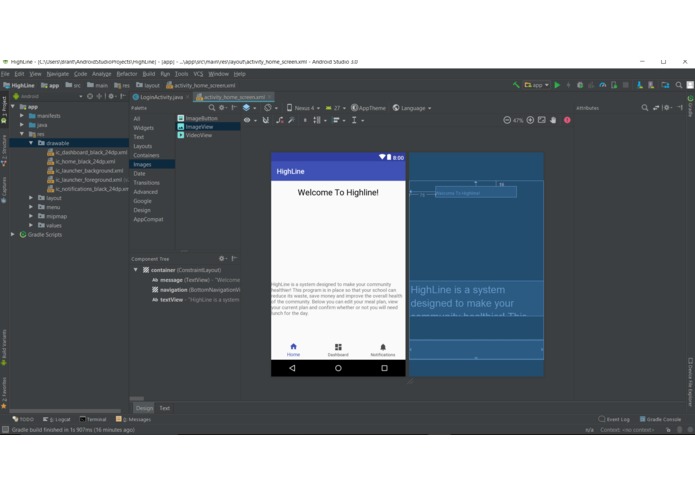Screen dimensions: 695x494
Task: Collapse container ConstraintLayout in Component Tree
Action: pos(136,270)
